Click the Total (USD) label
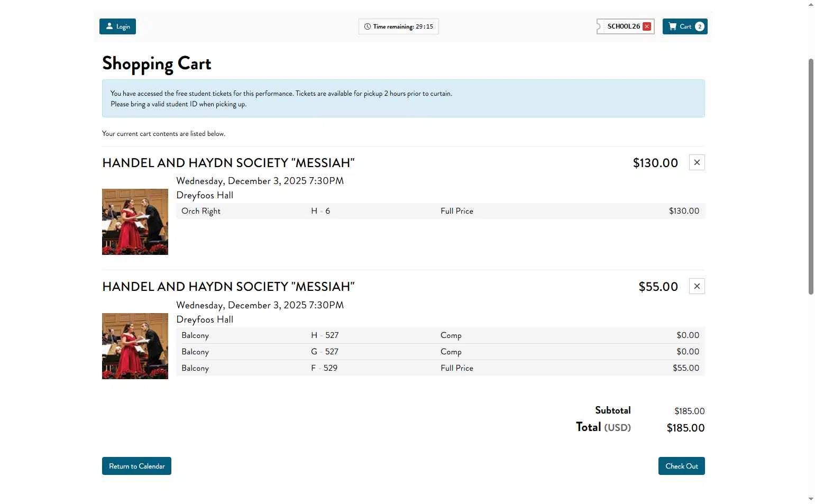815x504 pixels. pos(603,427)
